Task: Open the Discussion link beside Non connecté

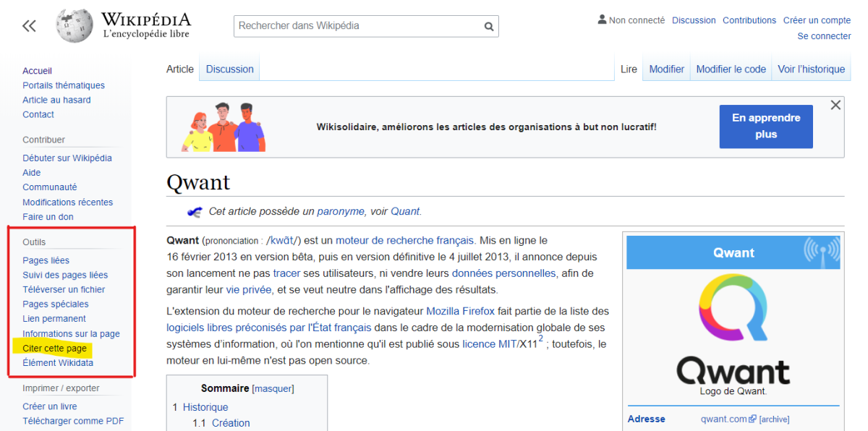Action: pyautogui.click(x=694, y=20)
